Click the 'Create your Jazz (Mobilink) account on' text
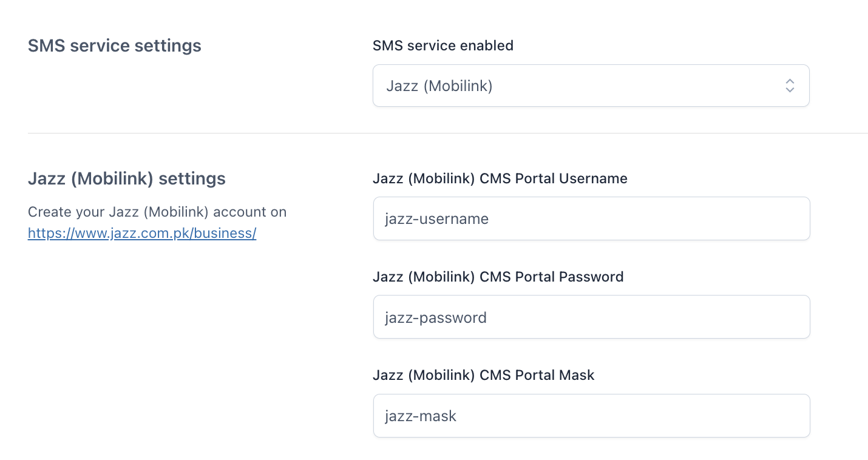This screenshot has height=460, width=868. click(x=157, y=212)
